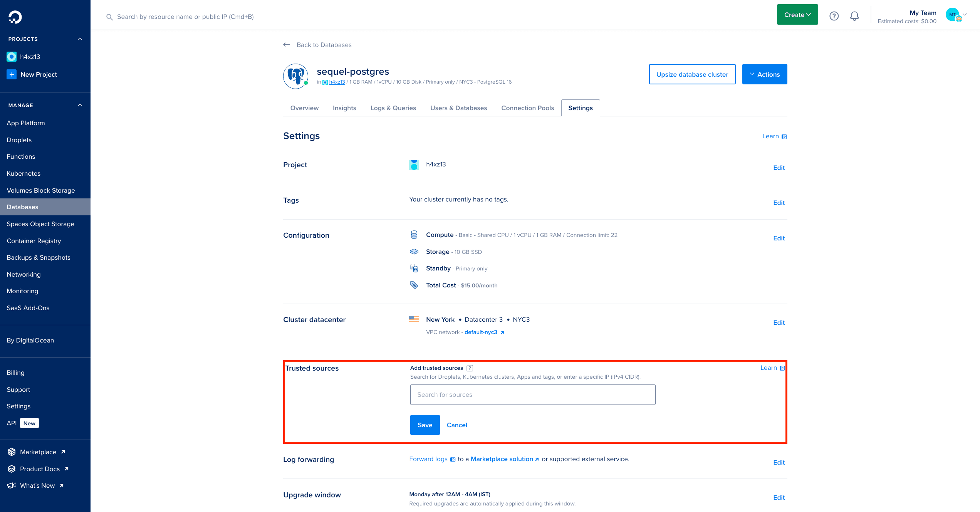Open API in the sidebar
This screenshot has width=980, height=512.
coord(12,423)
